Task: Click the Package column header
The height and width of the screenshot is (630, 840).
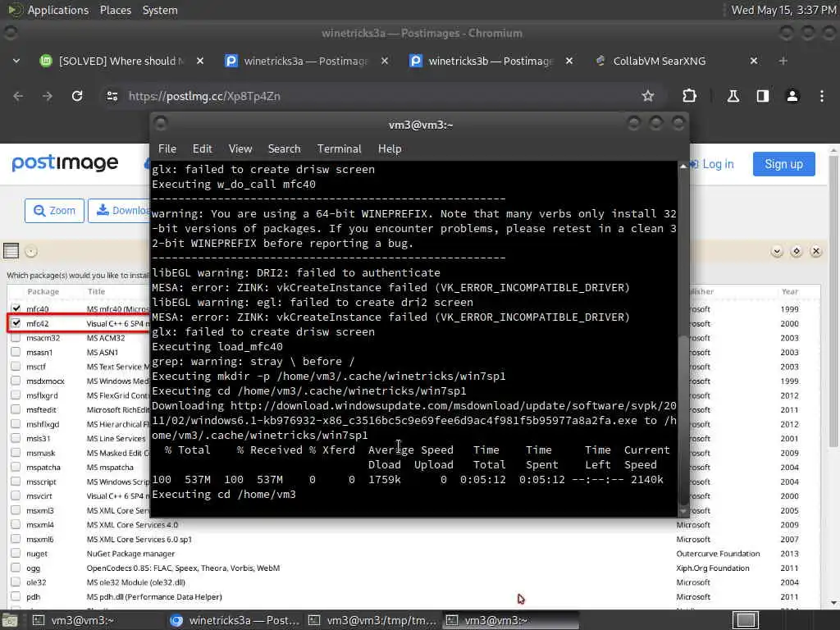Action: [x=43, y=292]
